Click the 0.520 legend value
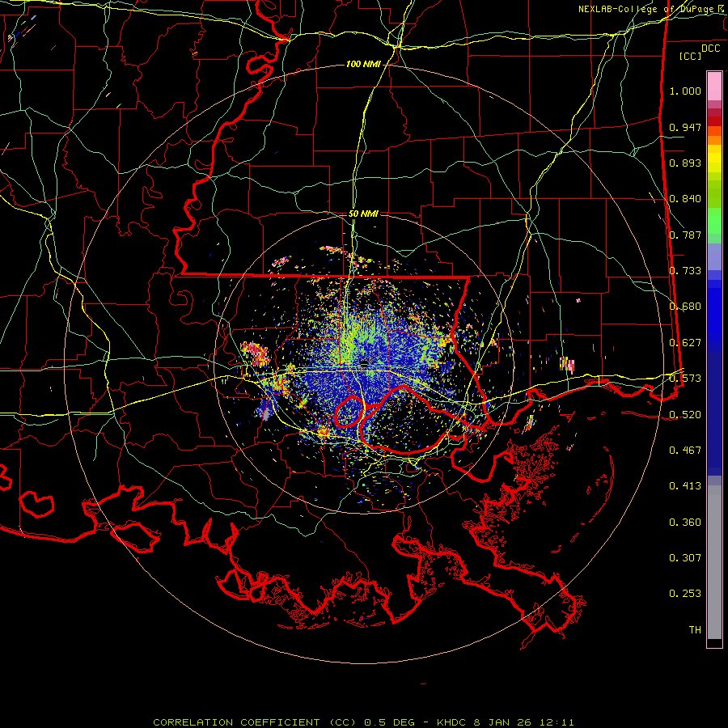Screen dimensions: 728x728 [x=685, y=415]
